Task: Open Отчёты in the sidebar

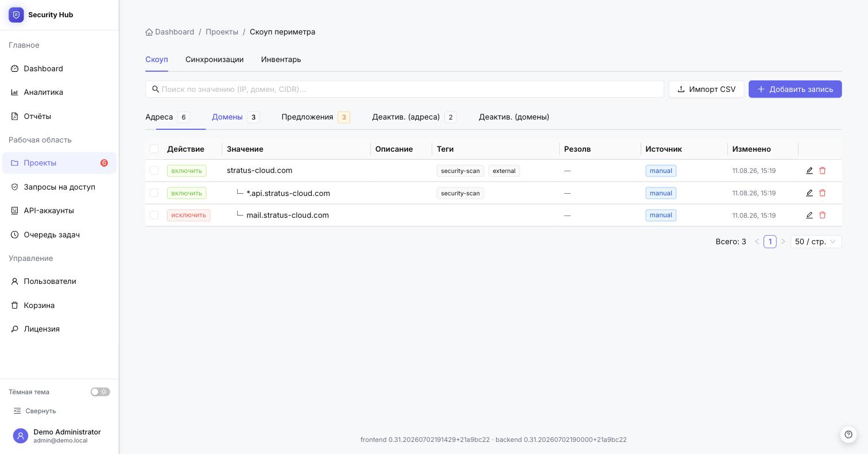Action: click(59, 116)
